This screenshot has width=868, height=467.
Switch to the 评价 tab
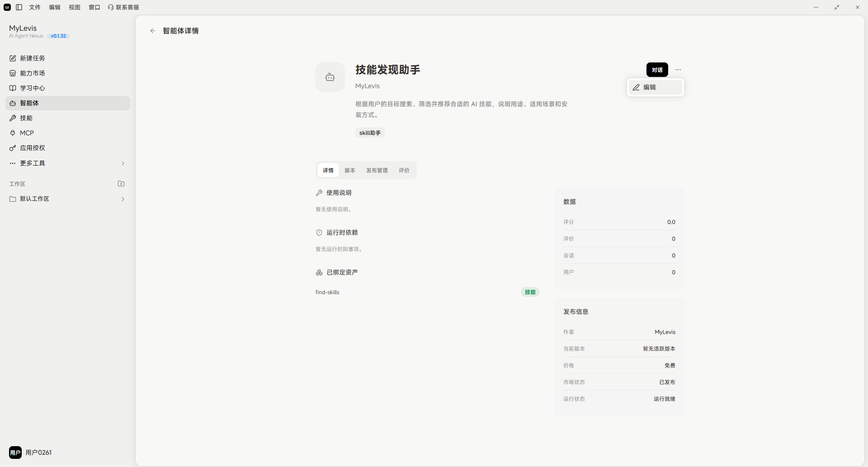[404, 171]
